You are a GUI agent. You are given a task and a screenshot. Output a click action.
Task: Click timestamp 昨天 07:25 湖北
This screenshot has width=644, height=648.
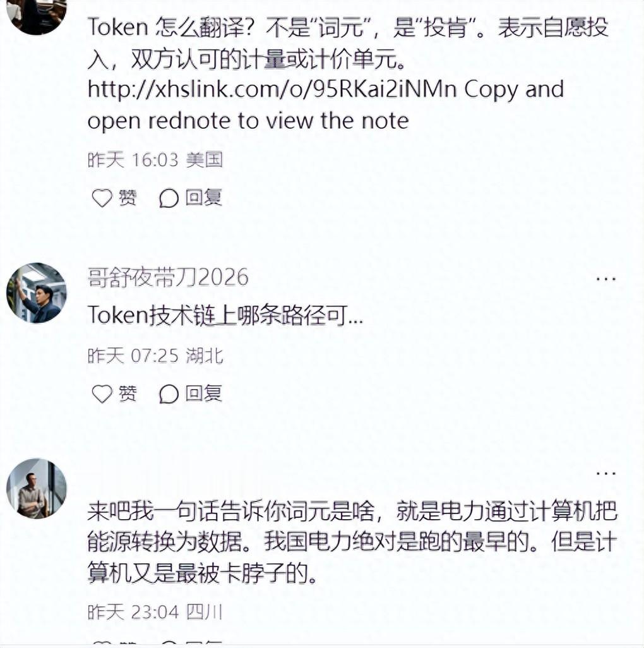(155, 356)
